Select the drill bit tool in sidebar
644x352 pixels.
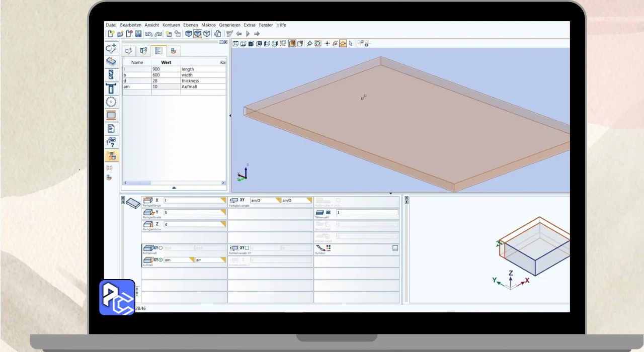111,75
